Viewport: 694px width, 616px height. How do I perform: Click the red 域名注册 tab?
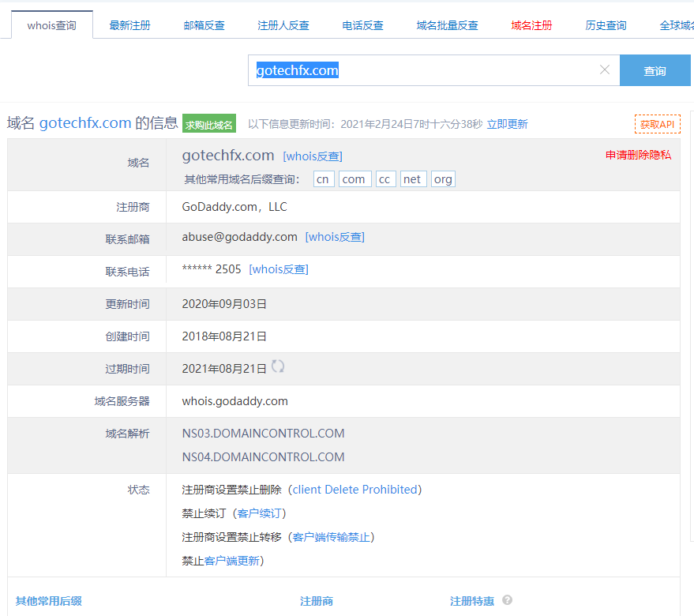[x=532, y=25]
